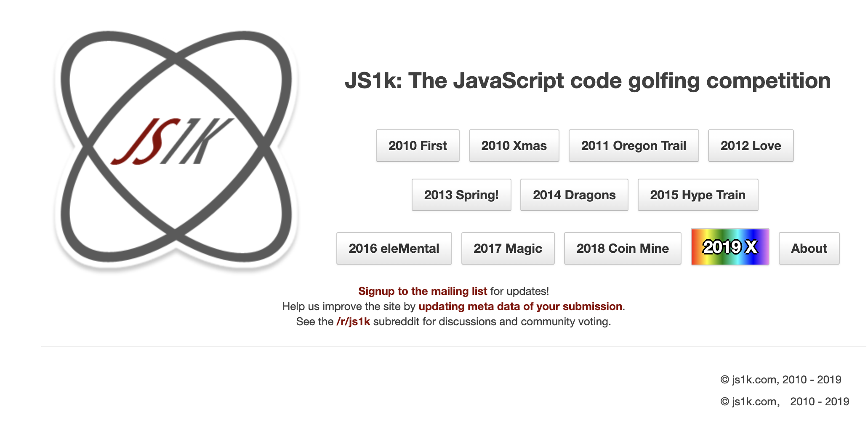Go to 2011 Oregon Trail page

[633, 146]
